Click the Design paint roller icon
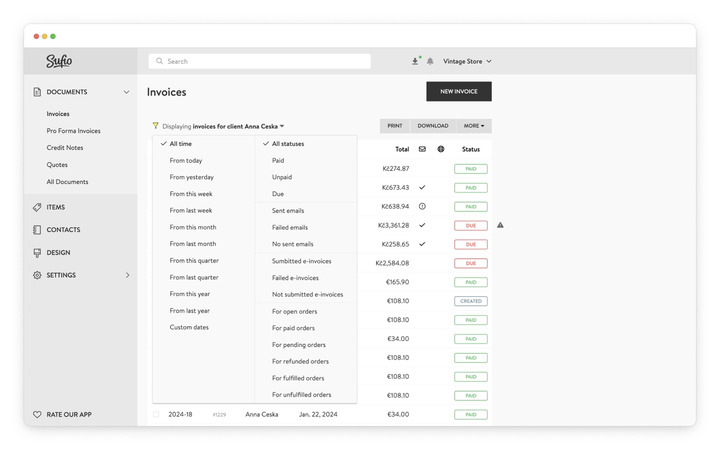The height and width of the screenshot is (450, 720). click(x=37, y=253)
